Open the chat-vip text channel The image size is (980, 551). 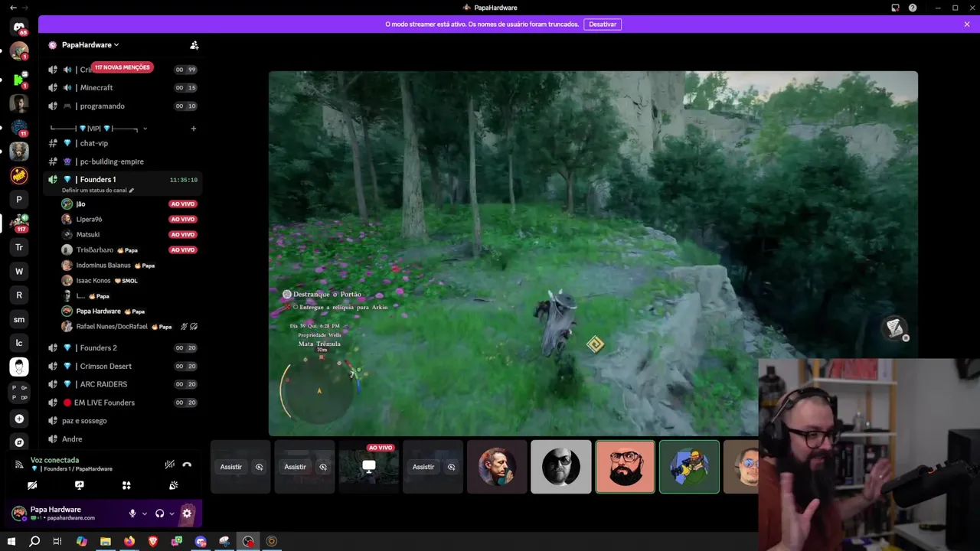(122, 143)
